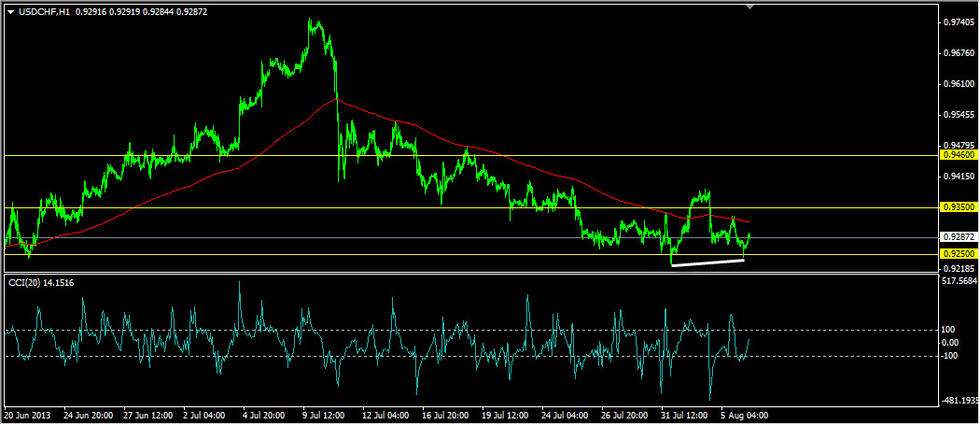Click the white 0.92872 current price tag on axis
This screenshot has width=980, height=425.
(x=957, y=237)
